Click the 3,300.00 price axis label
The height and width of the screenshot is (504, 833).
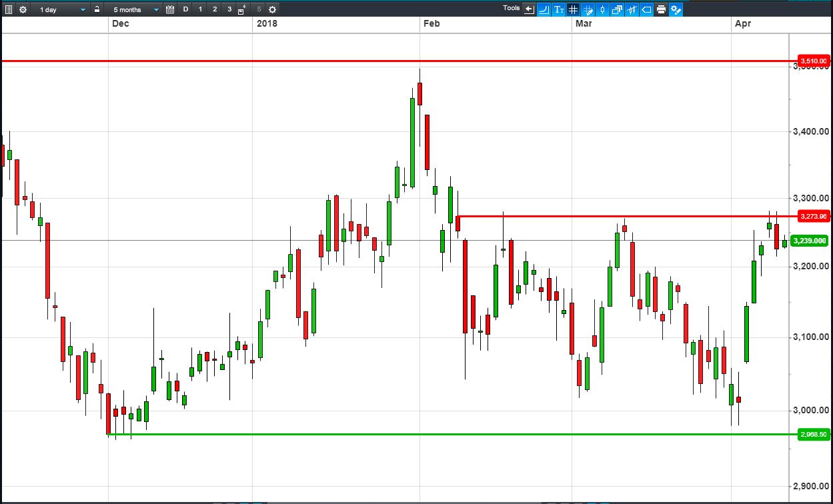click(810, 198)
